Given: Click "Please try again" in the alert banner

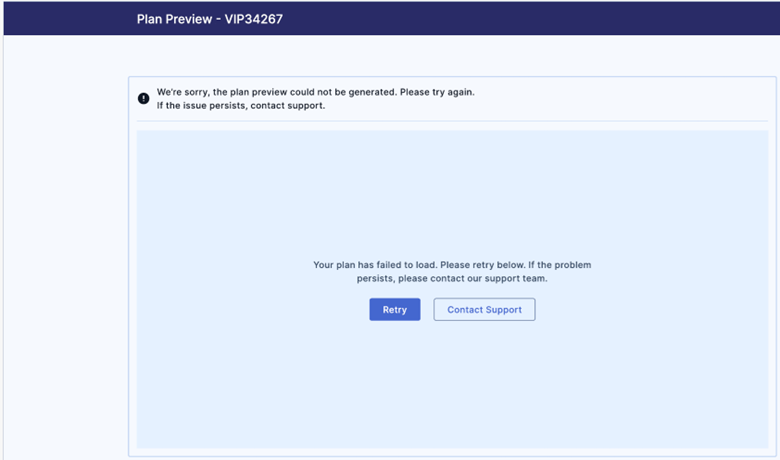Looking at the screenshot, I should pos(436,92).
